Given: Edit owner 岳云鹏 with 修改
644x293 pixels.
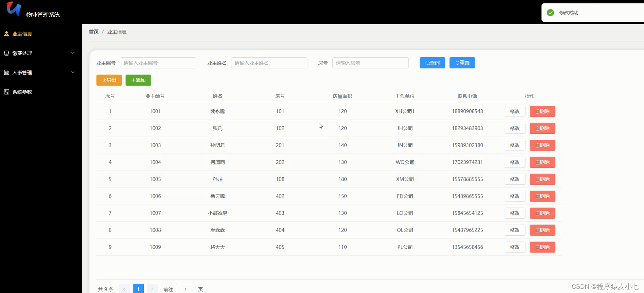Looking at the screenshot, I should pyautogui.click(x=515, y=196).
